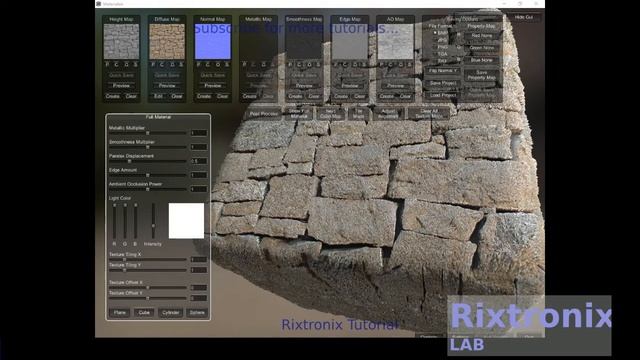Click the C button under Smoothness Map
640x360 pixels.
pos(300,64)
